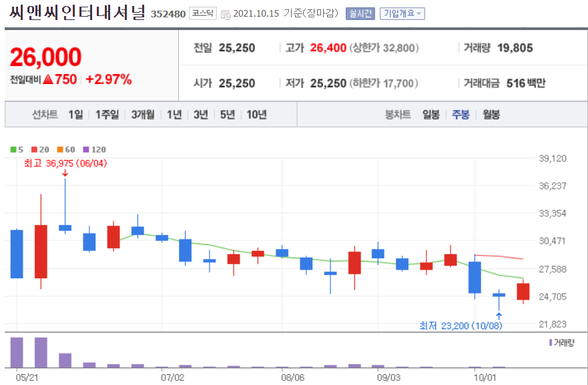Click the 전일 25,250 value
This screenshot has height=385, width=588.
pos(237,48)
